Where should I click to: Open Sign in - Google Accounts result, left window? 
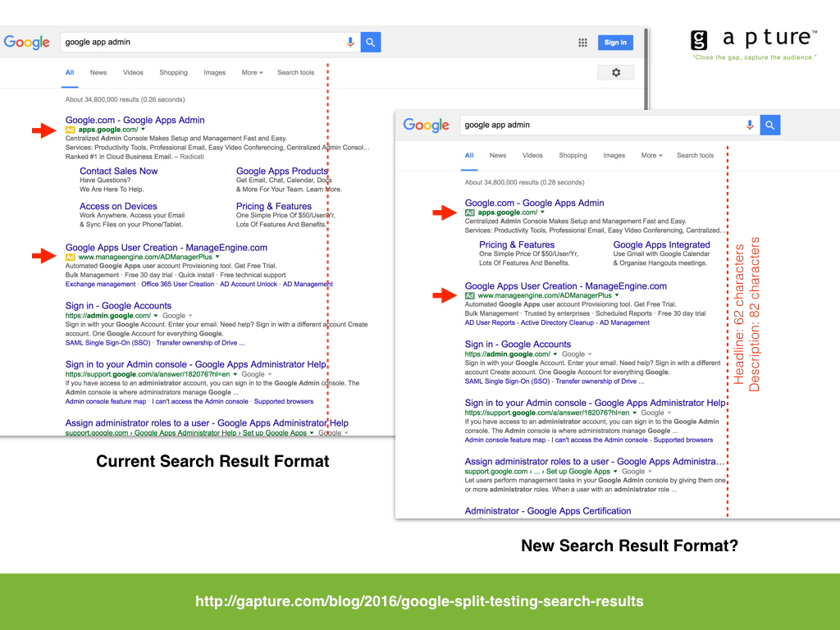pyautogui.click(x=118, y=306)
